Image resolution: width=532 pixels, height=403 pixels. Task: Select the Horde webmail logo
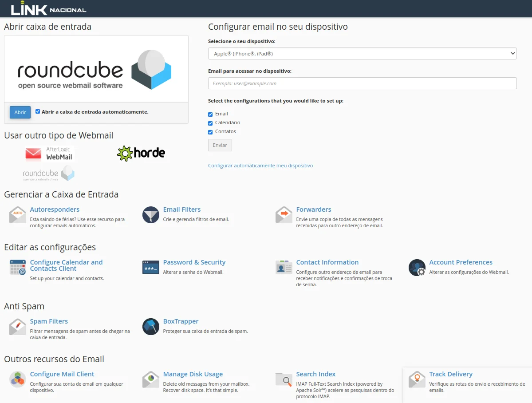click(x=141, y=153)
